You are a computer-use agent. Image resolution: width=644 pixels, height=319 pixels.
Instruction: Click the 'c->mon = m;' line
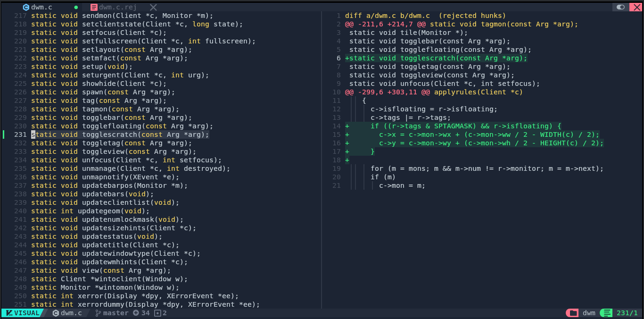pos(402,185)
